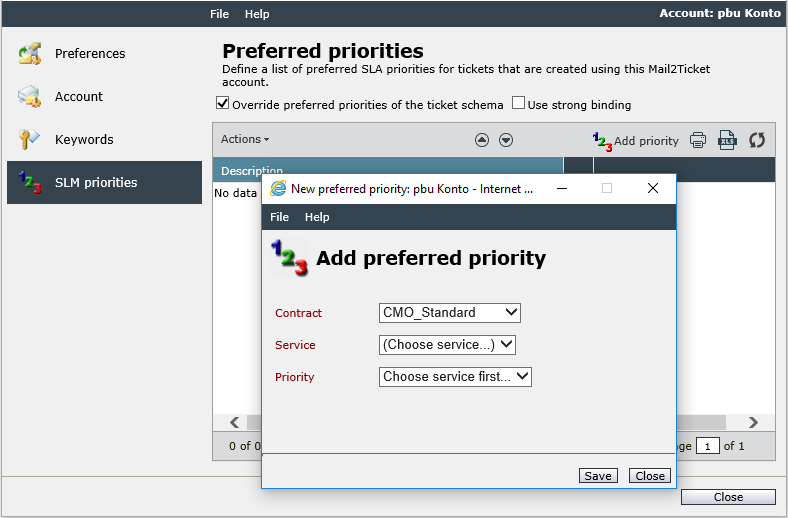The height and width of the screenshot is (518, 788).
Task: Click Save button in dialog
Action: [598, 476]
